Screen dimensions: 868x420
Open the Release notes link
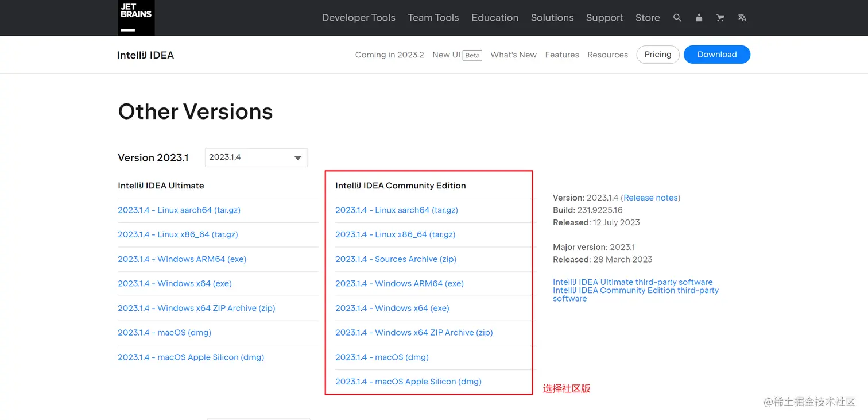tap(650, 198)
